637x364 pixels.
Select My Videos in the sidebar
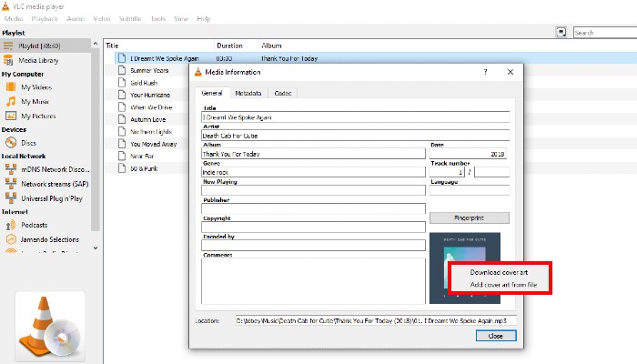(x=38, y=87)
